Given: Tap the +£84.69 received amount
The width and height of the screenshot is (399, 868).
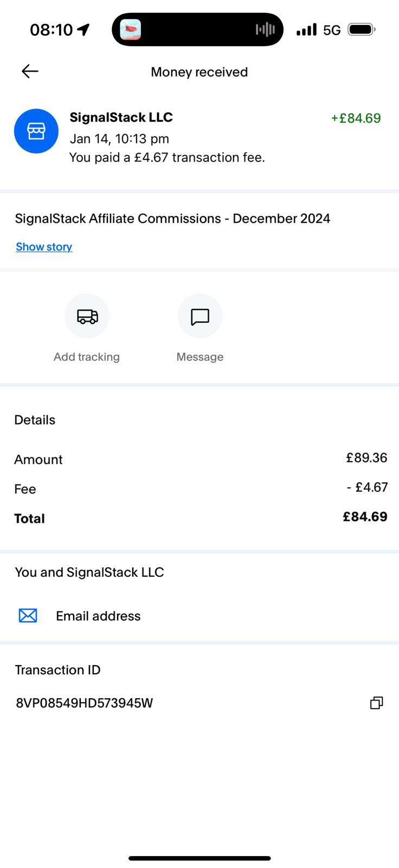Looking at the screenshot, I should point(356,118).
